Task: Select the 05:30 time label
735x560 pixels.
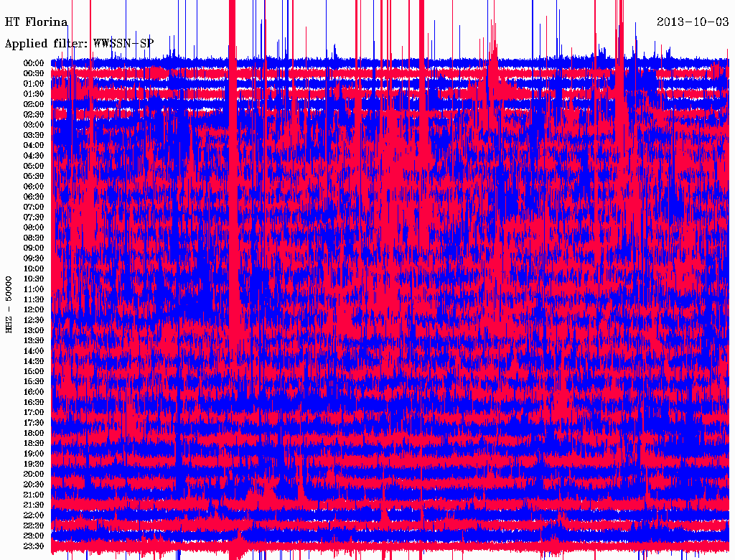Action: pos(34,176)
